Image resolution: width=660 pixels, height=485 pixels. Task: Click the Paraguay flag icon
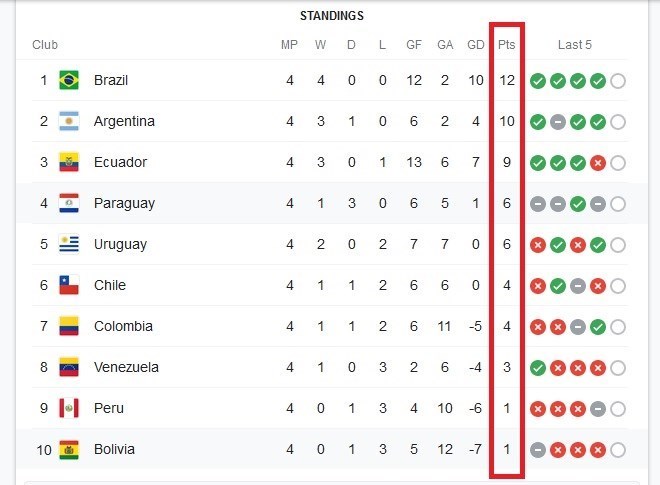(x=69, y=203)
